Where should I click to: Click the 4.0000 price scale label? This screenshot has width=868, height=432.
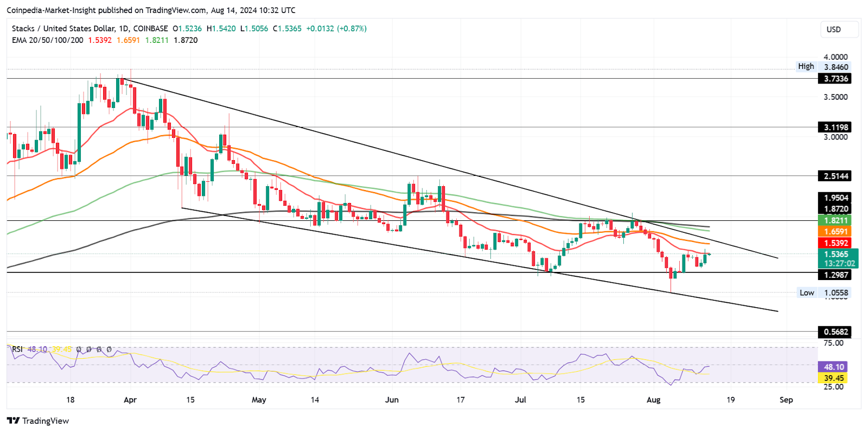click(835, 57)
